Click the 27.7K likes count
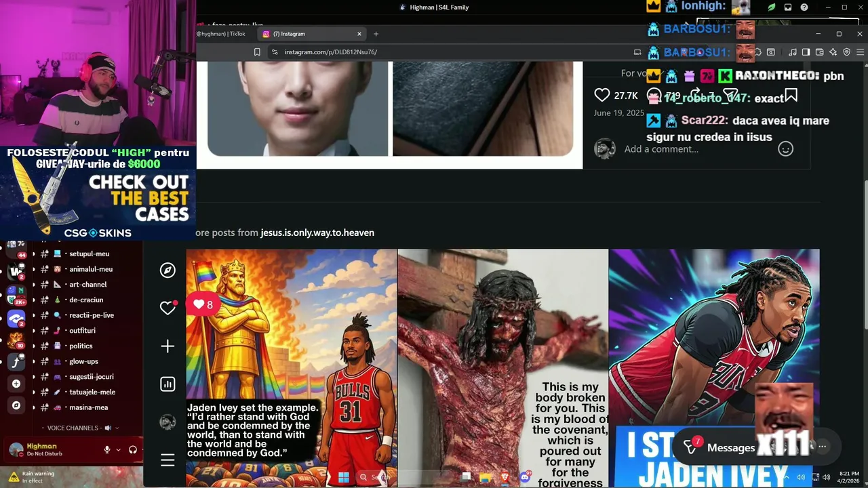Screen dimensions: 868x488 pos(626,96)
